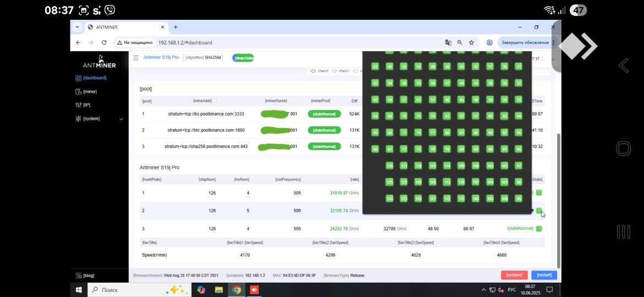Click the Завершить обновление button
Image resolution: width=644 pixels, height=297 pixels.
click(525, 42)
